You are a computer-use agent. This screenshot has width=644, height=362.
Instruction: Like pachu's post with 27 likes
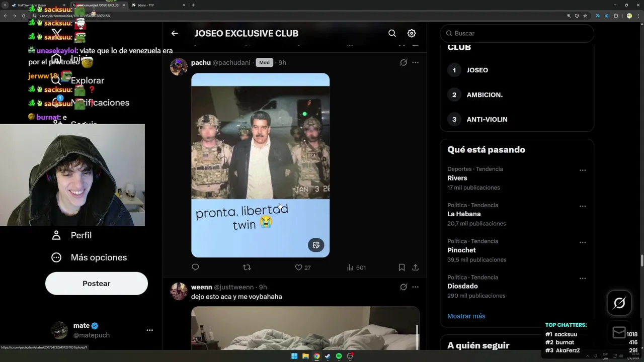point(303,267)
